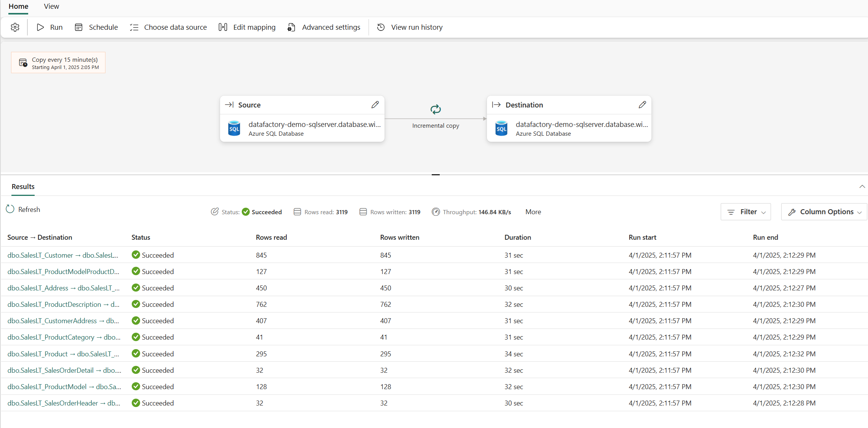
Task: Click More next to Throughput
Action: (533, 212)
